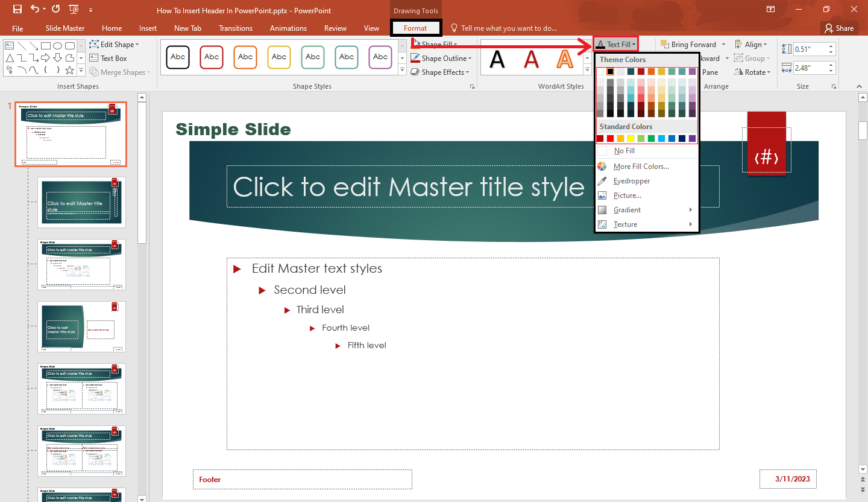868x502 pixels.
Task: Apply the large orange outlined WordArt style
Action: coord(564,60)
